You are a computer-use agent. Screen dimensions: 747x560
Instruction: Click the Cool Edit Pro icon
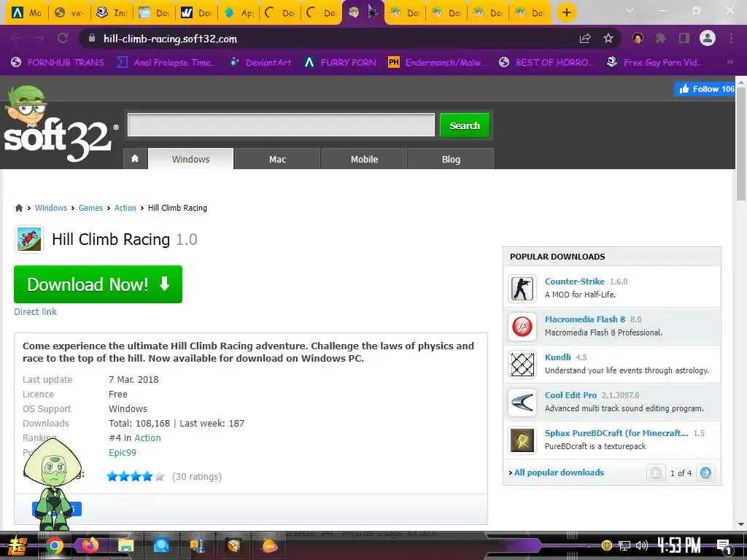522,402
